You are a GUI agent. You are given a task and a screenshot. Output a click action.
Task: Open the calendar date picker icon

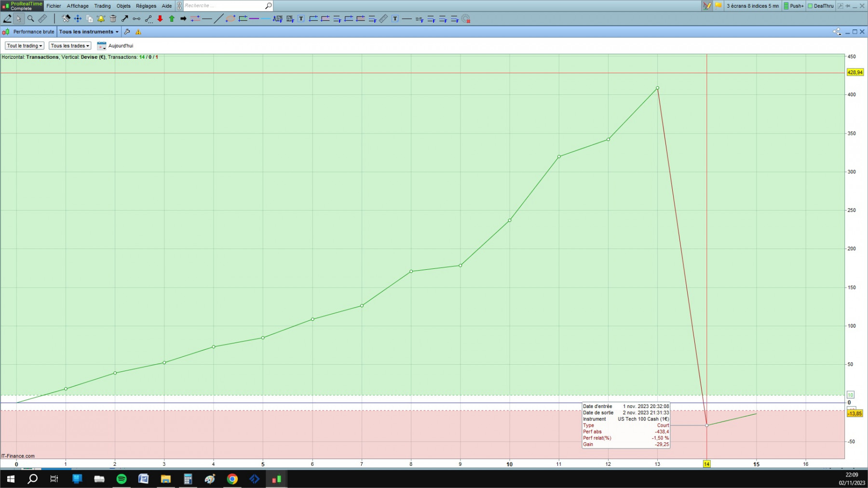pyautogui.click(x=101, y=46)
